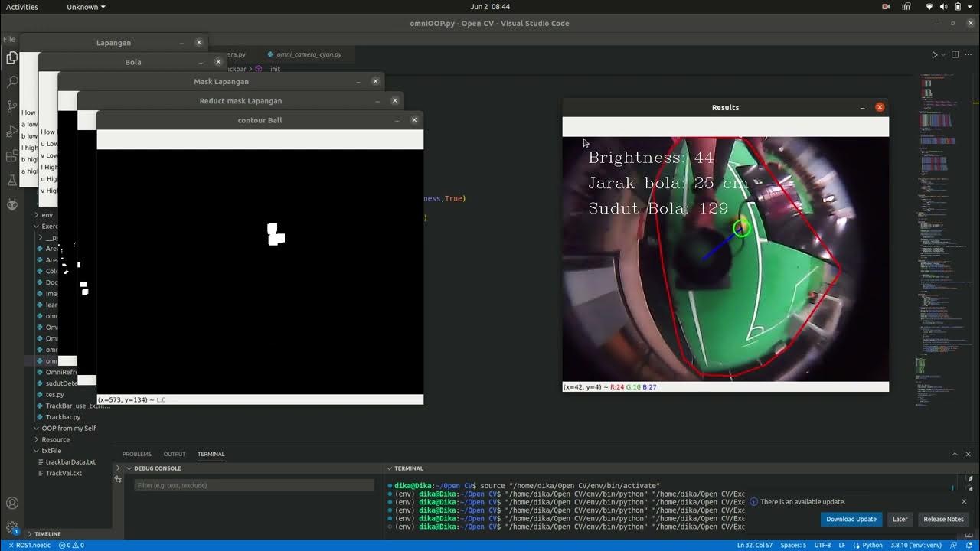This screenshot has height=551, width=980.
Task: Collapse the env folder
Action: pyautogui.click(x=47, y=215)
